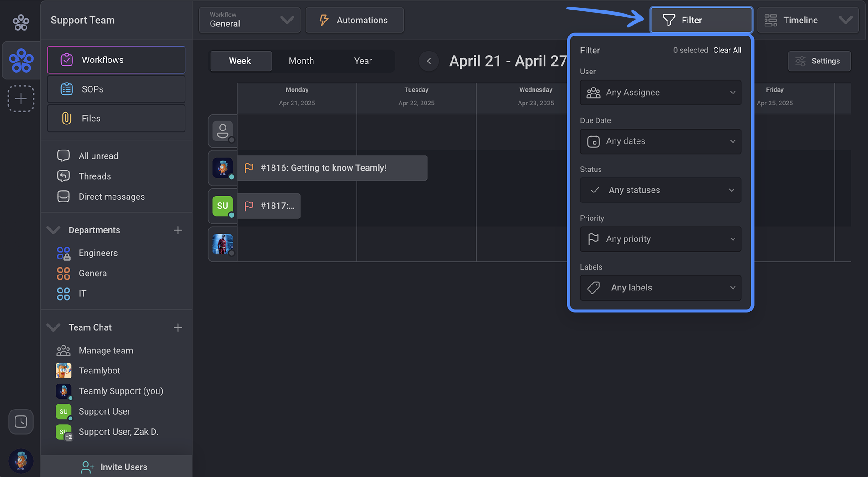This screenshot has width=868, height=477.
Task: Collapse the Departments section
Action: click(54, 230)
